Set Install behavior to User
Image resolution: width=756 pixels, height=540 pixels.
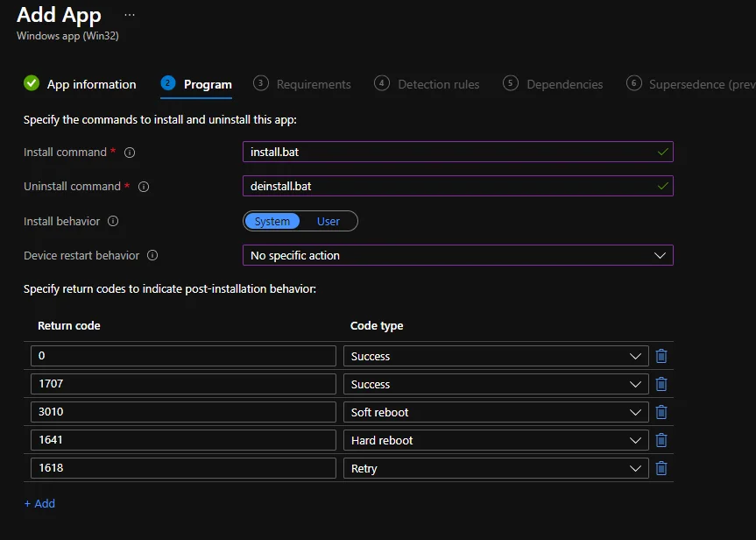pyautogui.click(x=329, y=222)
